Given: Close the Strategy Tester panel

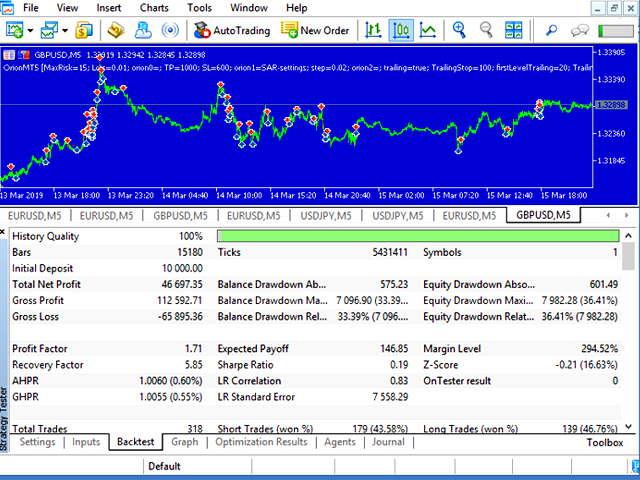Looking at the screenshot, I should (x=2, y=231).
